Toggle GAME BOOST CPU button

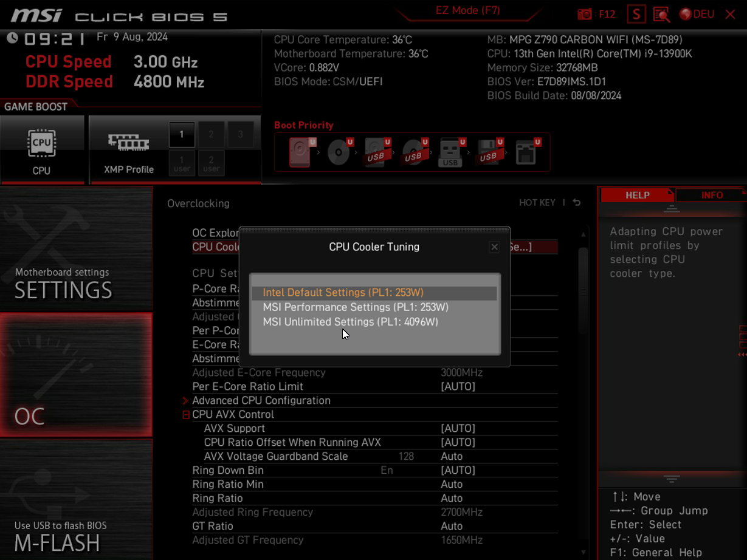point(42,149)
